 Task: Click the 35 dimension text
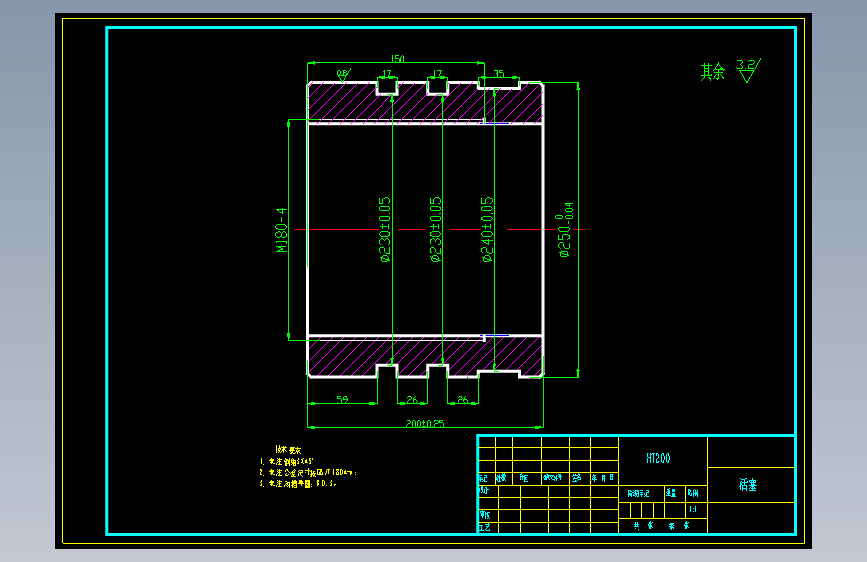pos(499,74)
